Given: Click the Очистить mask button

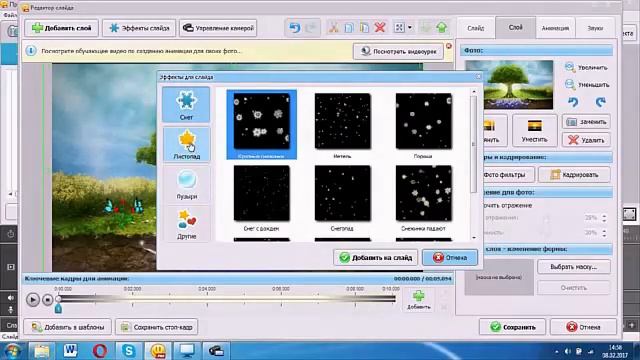Looking at the screenshot, I should pos(574,288).
